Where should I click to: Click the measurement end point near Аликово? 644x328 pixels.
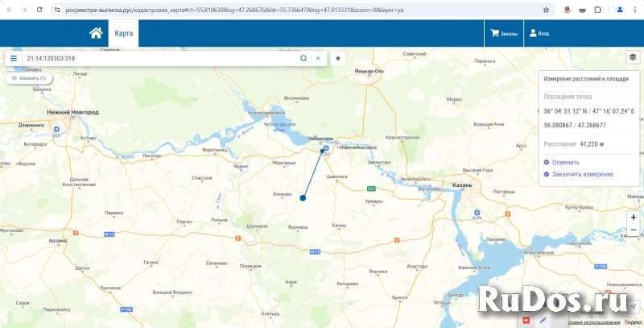(x=303, y=198)
